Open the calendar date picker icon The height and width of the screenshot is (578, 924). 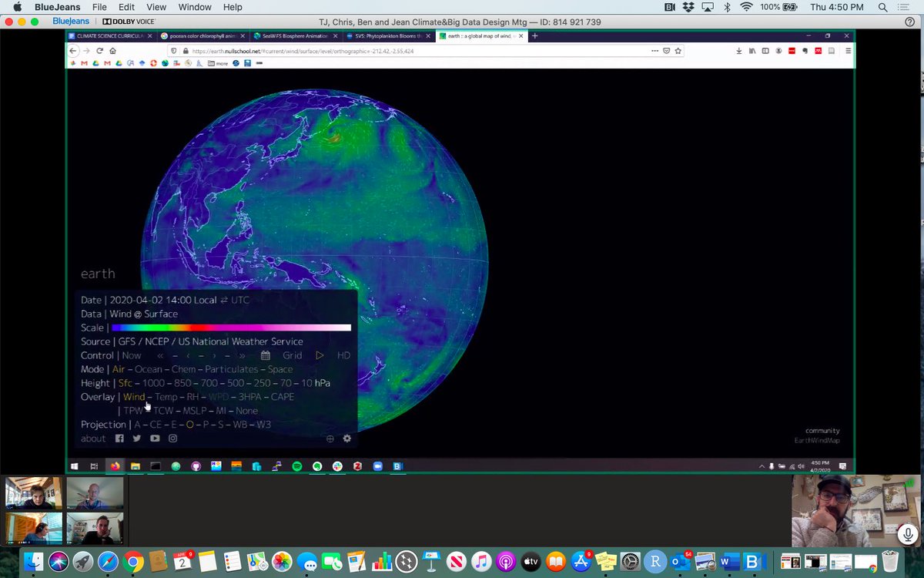pos(266,355)
